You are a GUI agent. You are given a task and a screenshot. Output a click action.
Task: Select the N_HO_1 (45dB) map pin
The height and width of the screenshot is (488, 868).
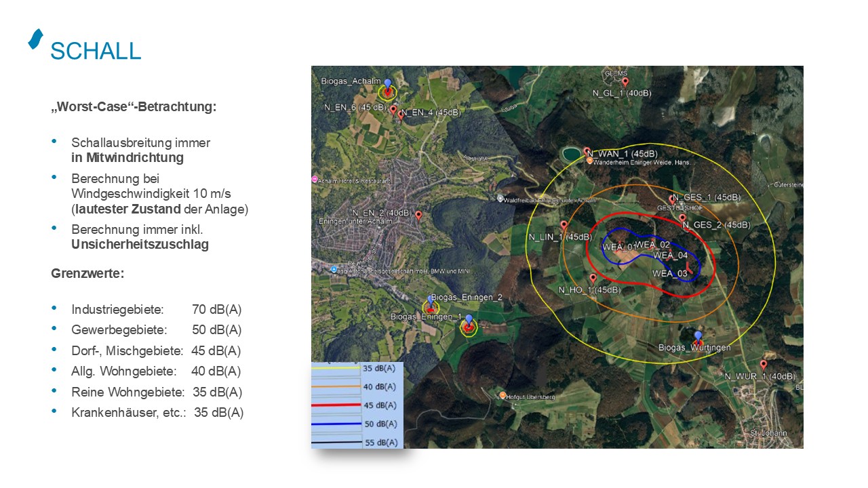pyautogui.click(x=593, y=279)
